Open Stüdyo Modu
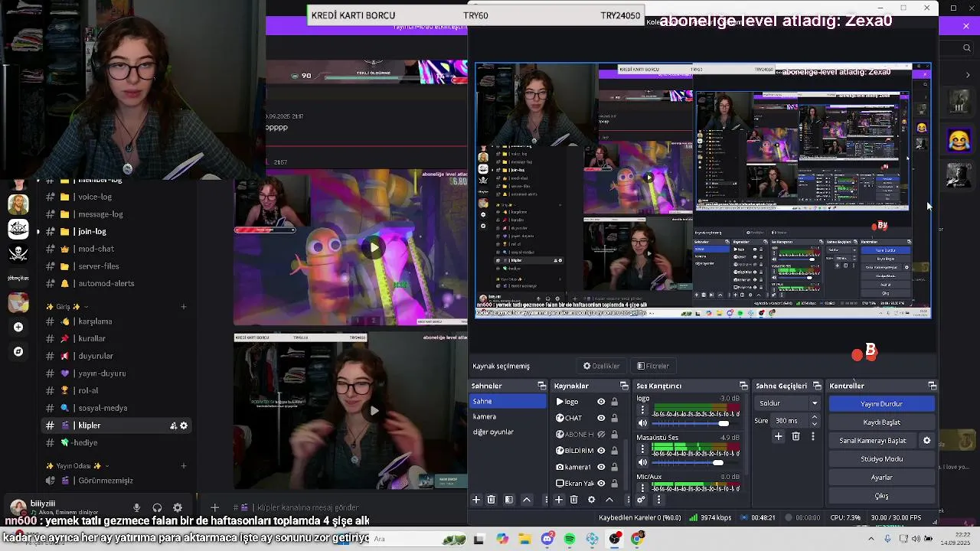 [882, 459]
